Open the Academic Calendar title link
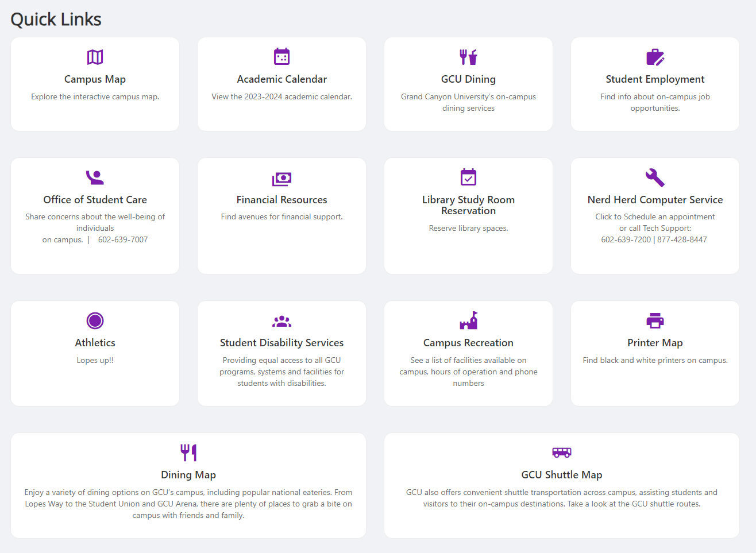756x553 pixels. point(281,79)
